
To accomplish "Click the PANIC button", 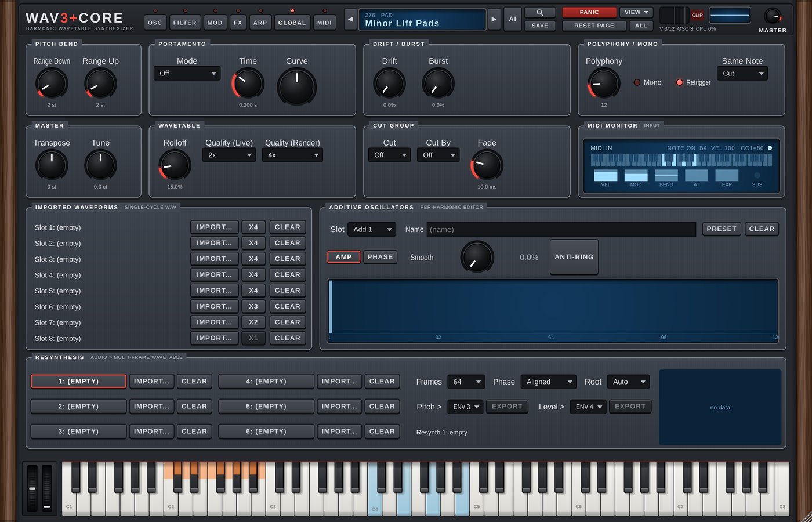I will pyautogui.click(x=589, y=12).
